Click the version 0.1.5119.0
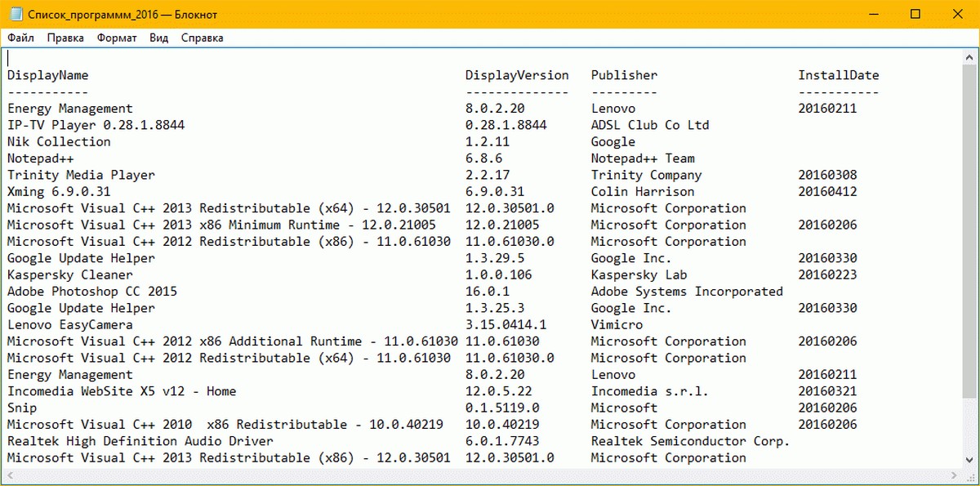This screenshot has width=980, height=486. (502, 408)
